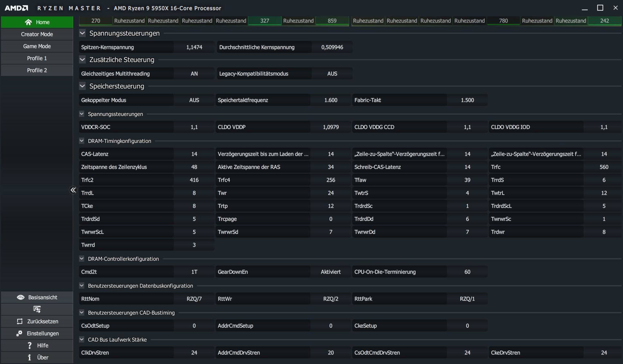Click VDDCR-SOC value 1,1
Screen dimensions: 623x364
coord(194,127)
